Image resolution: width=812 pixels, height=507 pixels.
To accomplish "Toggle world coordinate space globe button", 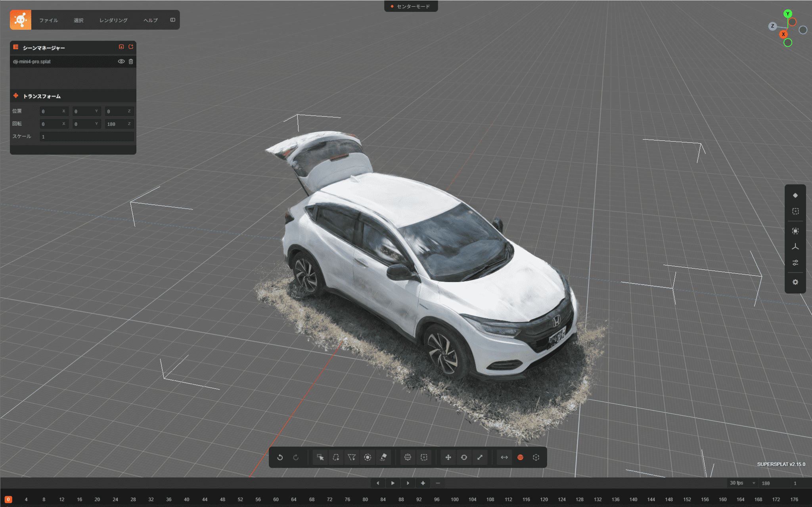I will 520,457.
